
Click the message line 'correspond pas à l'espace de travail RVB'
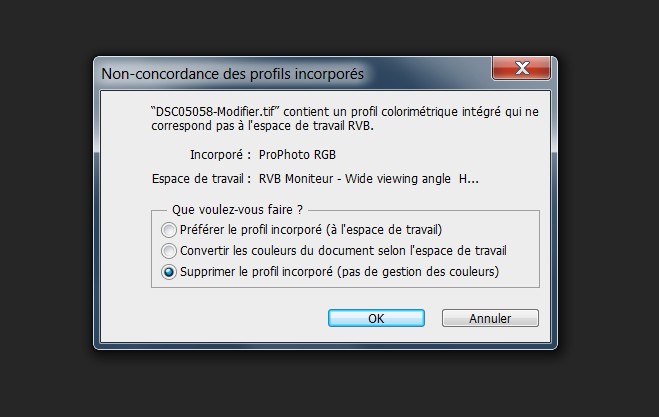(262, 126)
